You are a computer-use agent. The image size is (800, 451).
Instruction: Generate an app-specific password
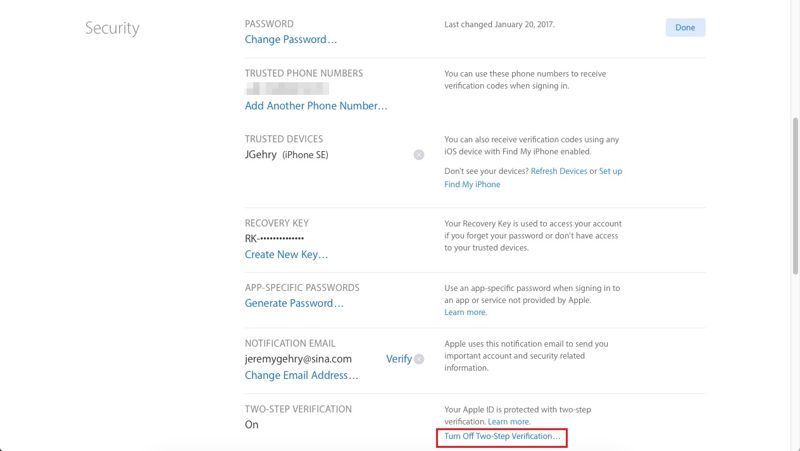tap(294, 303)
